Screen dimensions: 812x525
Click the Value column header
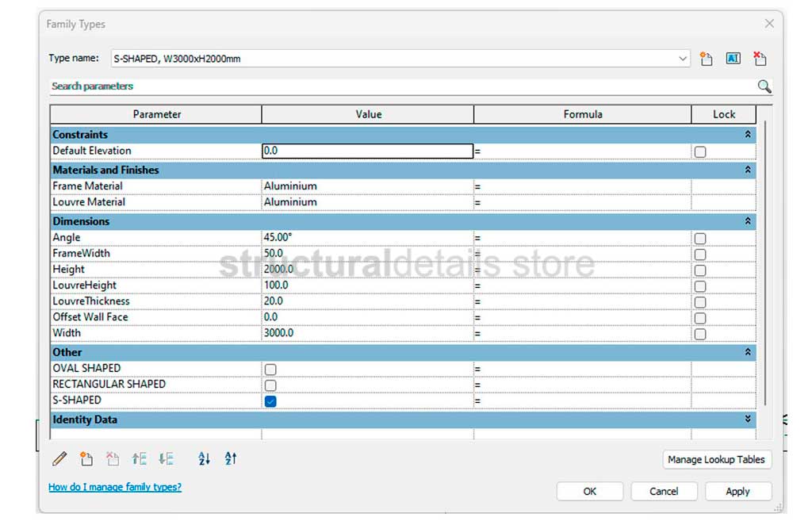pos(368,114)
